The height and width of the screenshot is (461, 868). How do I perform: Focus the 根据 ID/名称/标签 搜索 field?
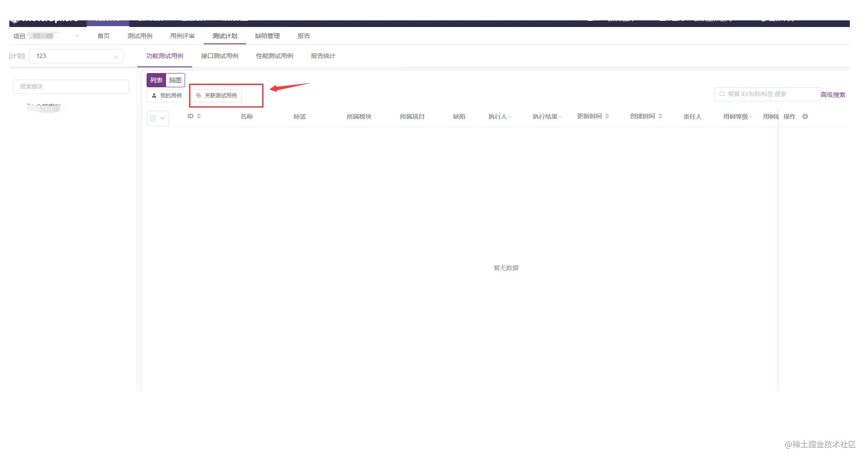(767, 94)
